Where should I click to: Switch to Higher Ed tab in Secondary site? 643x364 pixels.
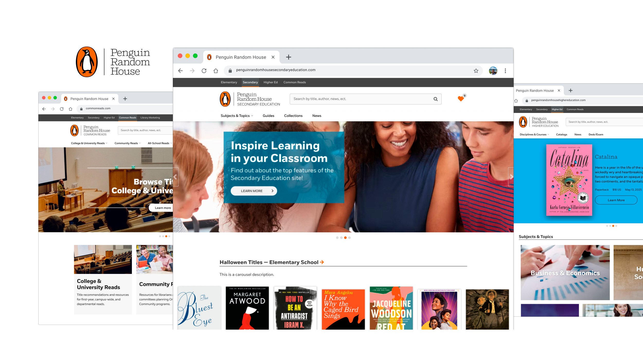271,82
